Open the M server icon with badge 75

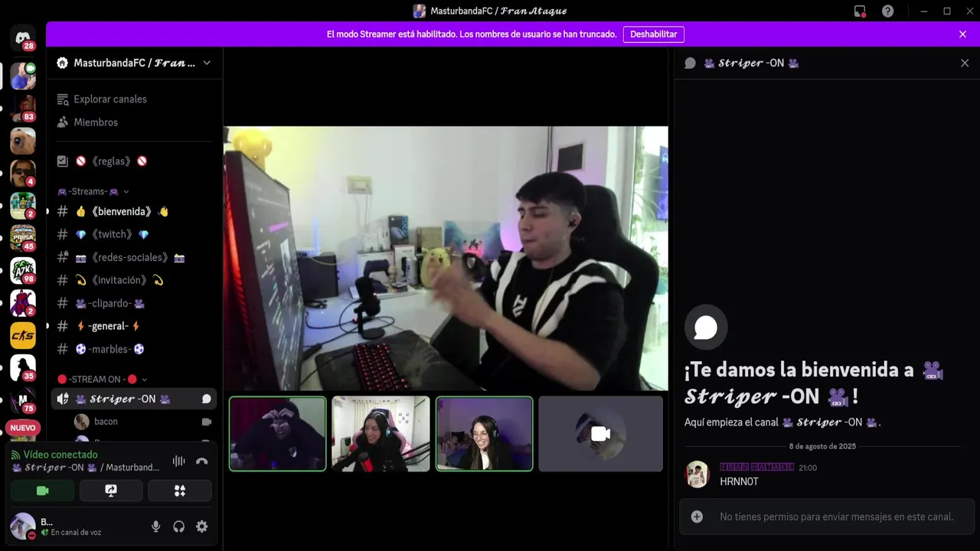click(23, 400)
